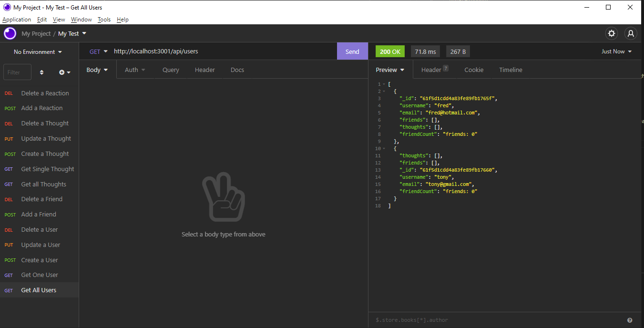Switch to the response Header tab
This screenshot has width=644, height=328.
pos(434,70)
